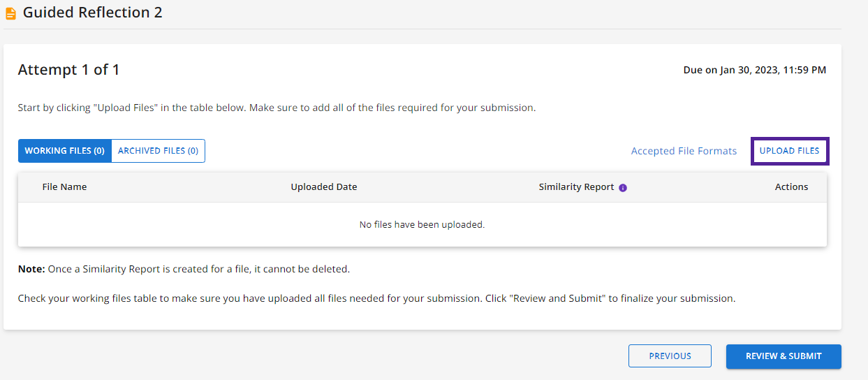Go back with the Previous button
This screenshot has width=868, height=380.
pyautogui.click(x=670, y=356)
